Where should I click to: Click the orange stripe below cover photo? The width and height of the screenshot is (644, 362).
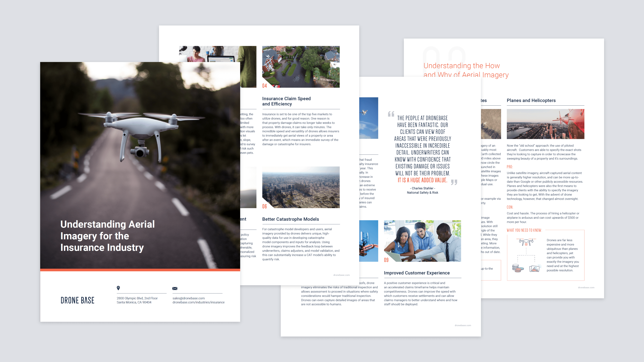pos(140,270)
